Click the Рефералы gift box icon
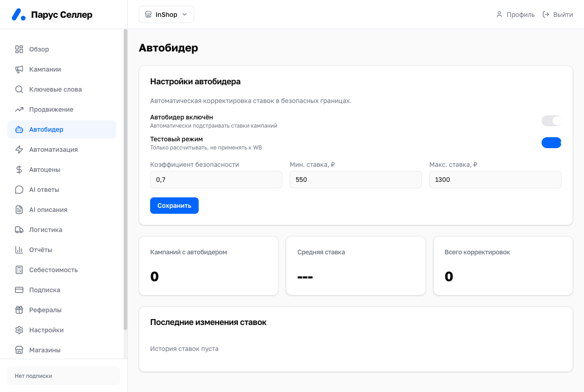Image resolution: width=584 pixels, height=392 pixels. pos(19,310)
